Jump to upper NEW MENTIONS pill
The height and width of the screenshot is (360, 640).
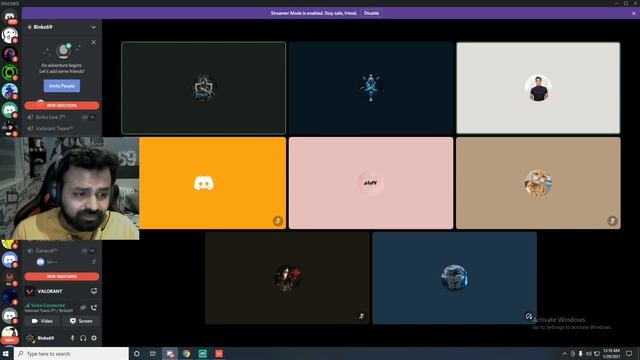(x=62, y=105)
